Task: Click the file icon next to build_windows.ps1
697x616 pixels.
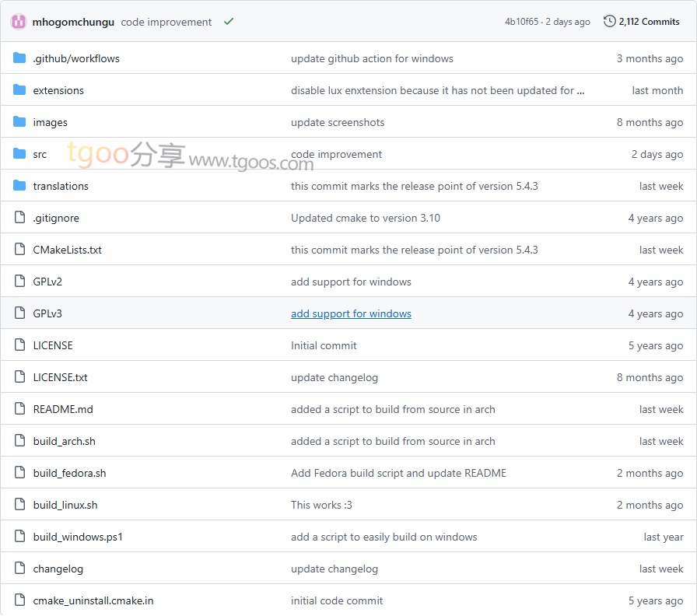Action: 19,537
